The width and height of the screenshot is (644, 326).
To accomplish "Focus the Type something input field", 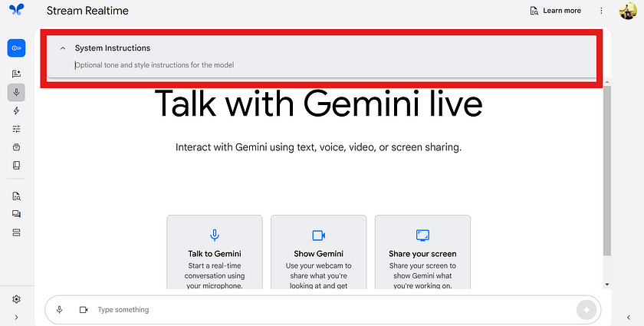I will click(x=334, y=310).
